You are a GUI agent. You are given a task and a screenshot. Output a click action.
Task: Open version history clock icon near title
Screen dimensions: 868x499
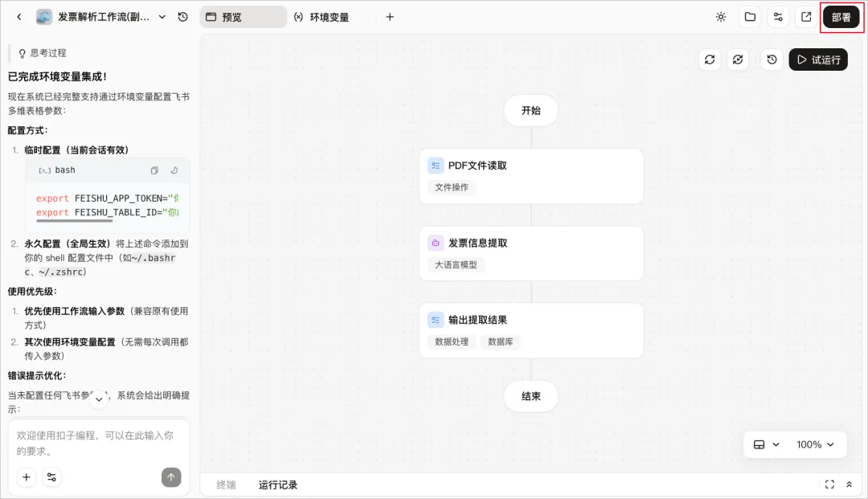(x=182, y=17)
